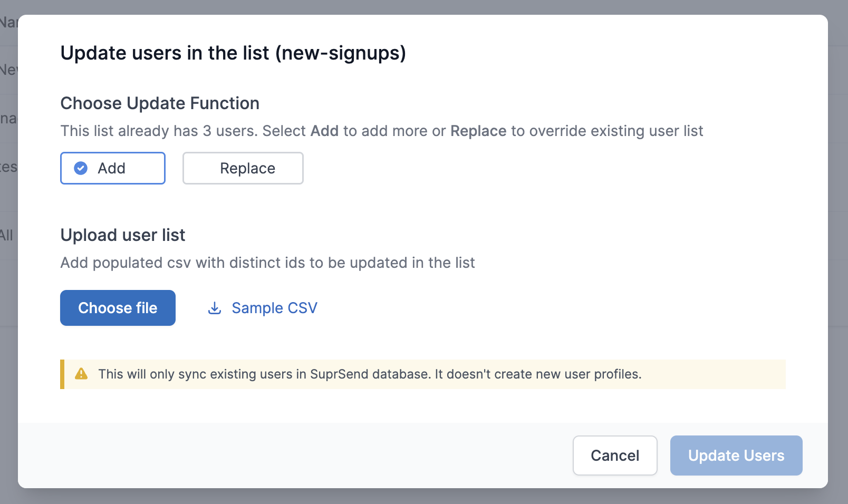Click the Upload user list heading

point(123,235)
